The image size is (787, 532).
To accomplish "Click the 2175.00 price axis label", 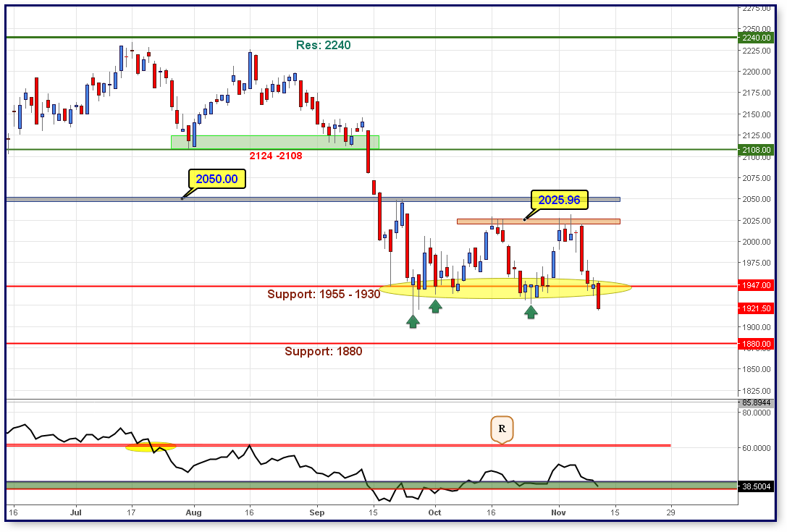I will tap(757, 93).
